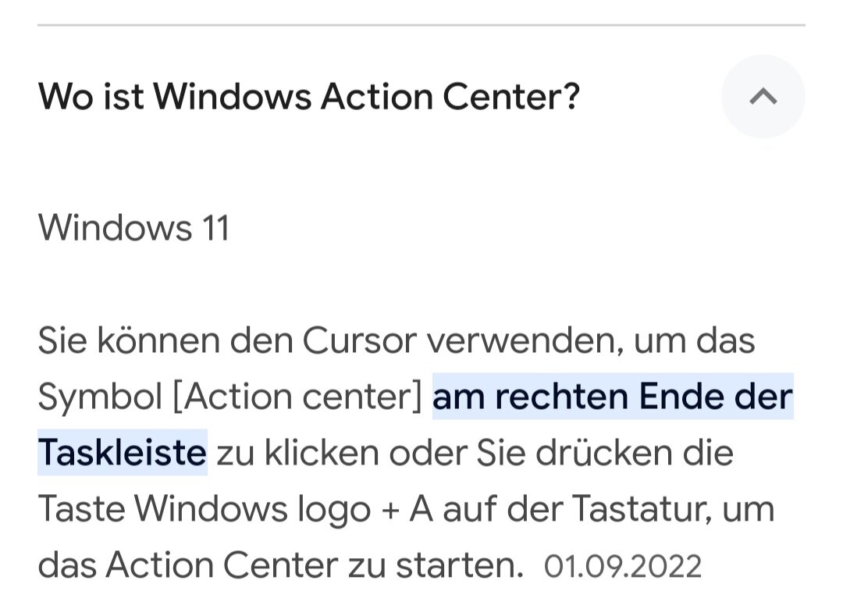This screenshot has width=843, height=616.
Task: Click the word 'Cursor' in the first line
Action: click(360, 340)
